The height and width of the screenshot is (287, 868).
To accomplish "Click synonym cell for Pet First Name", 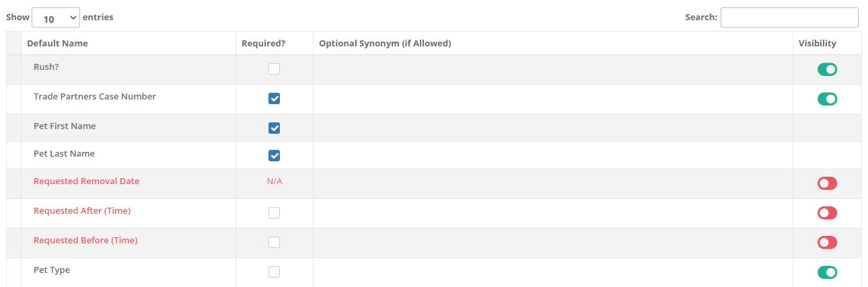I will 552,128.
